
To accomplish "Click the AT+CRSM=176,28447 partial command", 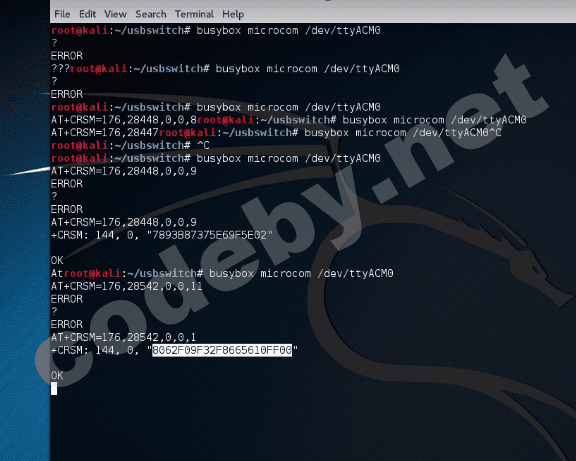I will (105, 133).
